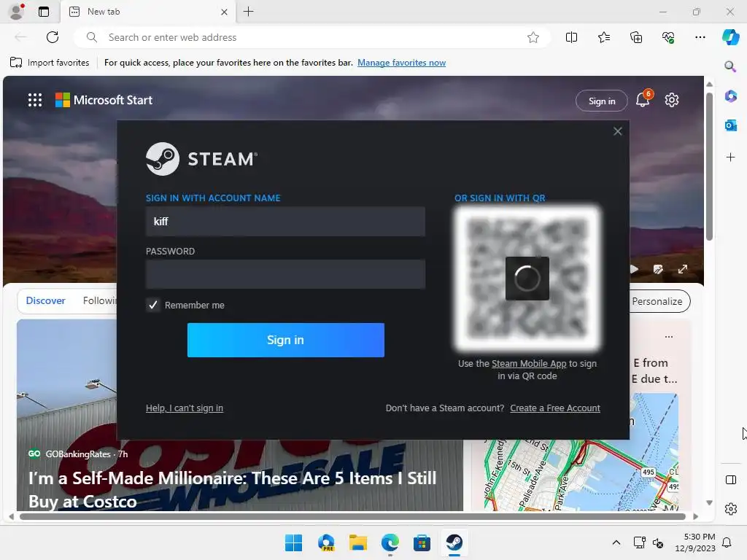747x560 pixels.
Task: Click the horizontal page scrollbar
Action: (352, 517)
